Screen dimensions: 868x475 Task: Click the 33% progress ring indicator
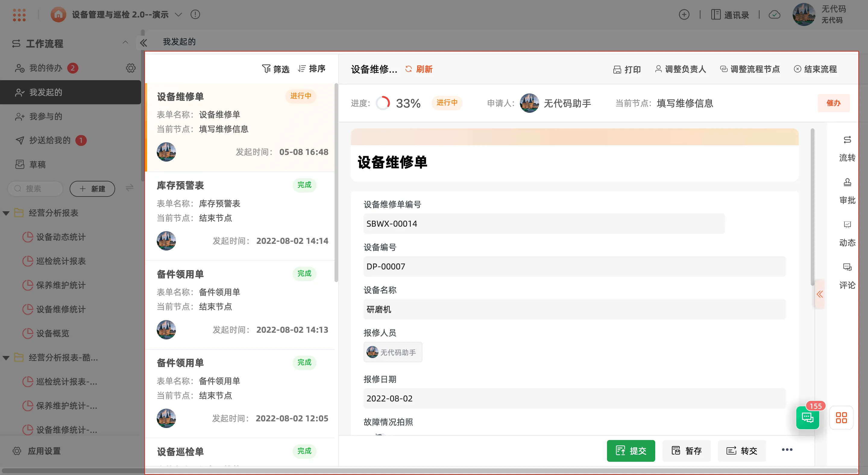(383, 103)
